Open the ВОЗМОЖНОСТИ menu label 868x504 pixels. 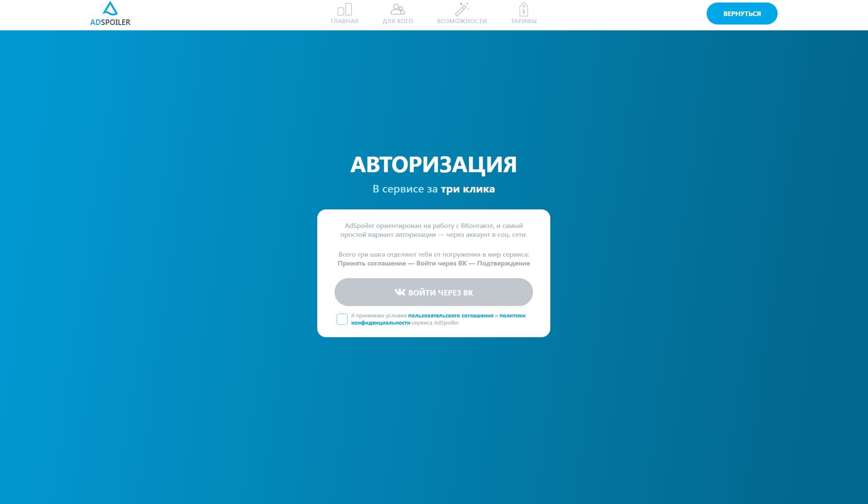(462, 21)
